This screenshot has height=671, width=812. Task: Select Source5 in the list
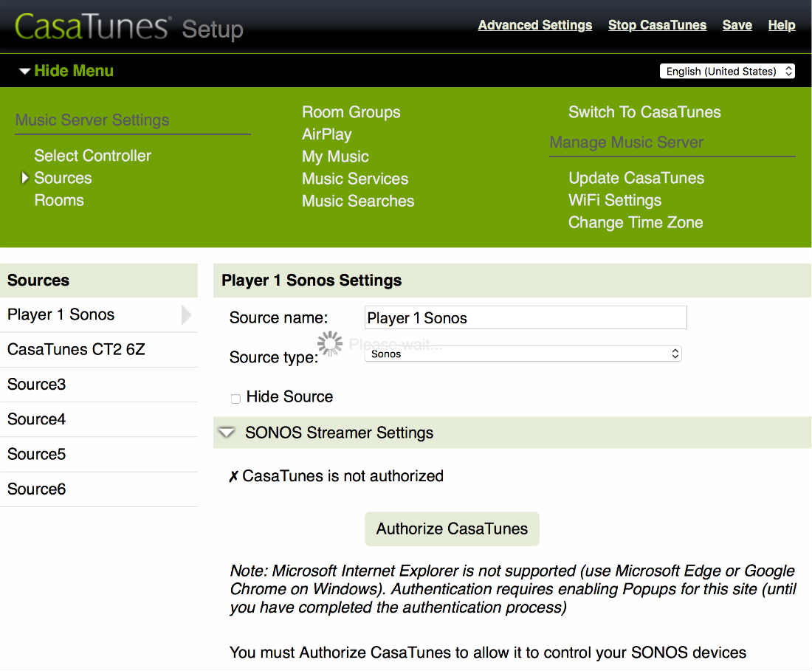98,454
